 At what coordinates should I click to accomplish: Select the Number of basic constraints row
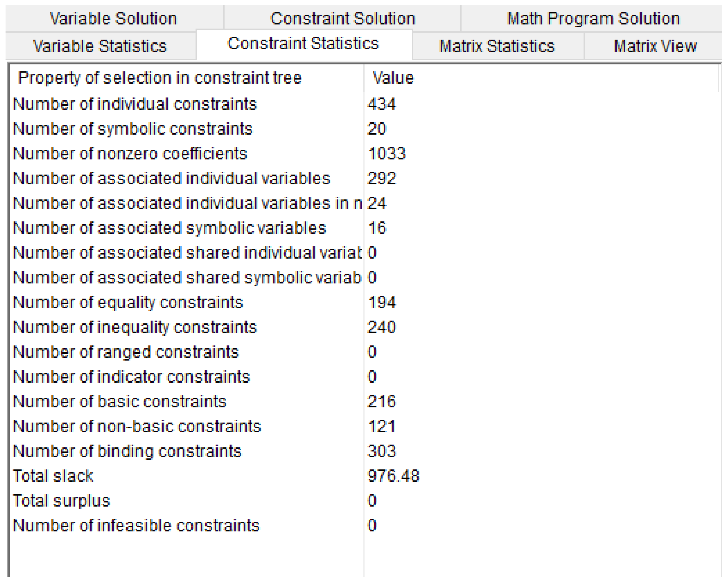coord(119,401)
